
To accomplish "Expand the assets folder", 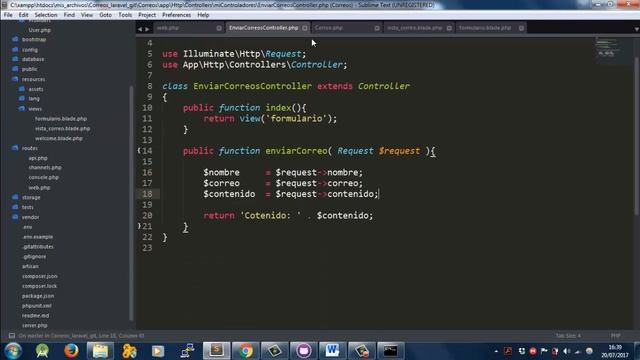I will (22, 89).
